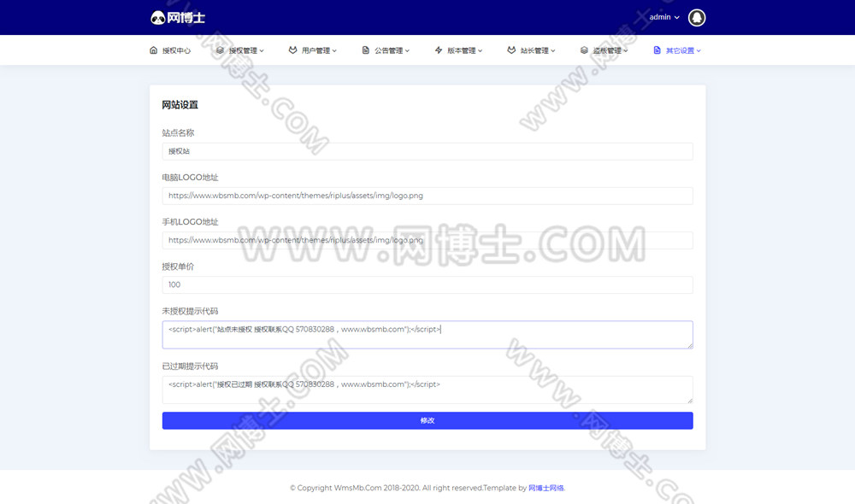Click the resize handle of 已过期提示代码 textarea

click(690, 401)
